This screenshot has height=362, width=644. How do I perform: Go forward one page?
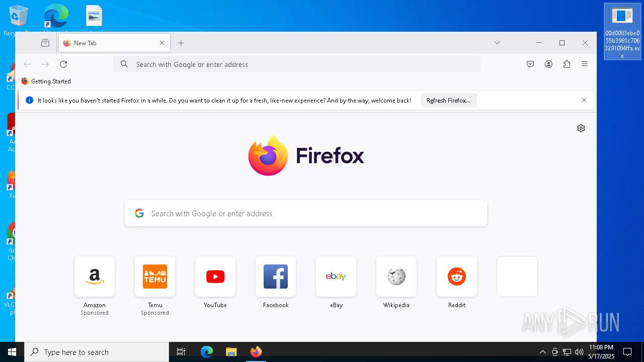(45, 64)
